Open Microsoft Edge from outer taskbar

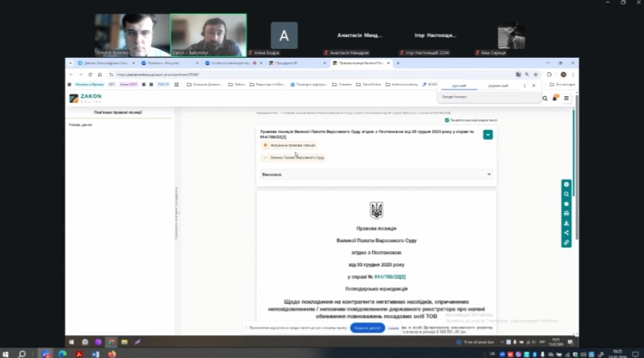click(x=62, y=354)
